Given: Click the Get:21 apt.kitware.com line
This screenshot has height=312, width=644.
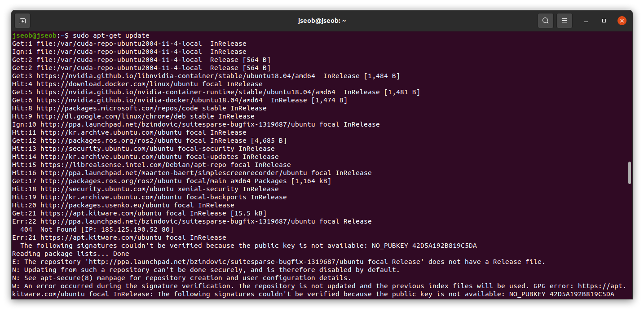Looking at the screenshot, I should 139,213.
